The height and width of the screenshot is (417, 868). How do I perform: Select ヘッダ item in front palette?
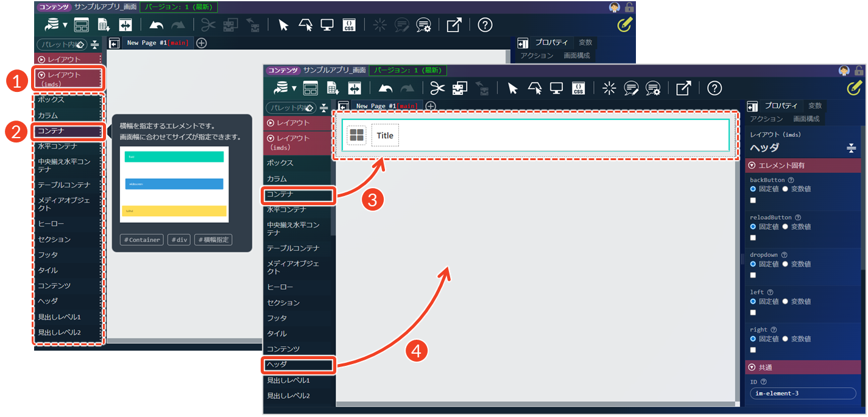click(x=298, y=365)
